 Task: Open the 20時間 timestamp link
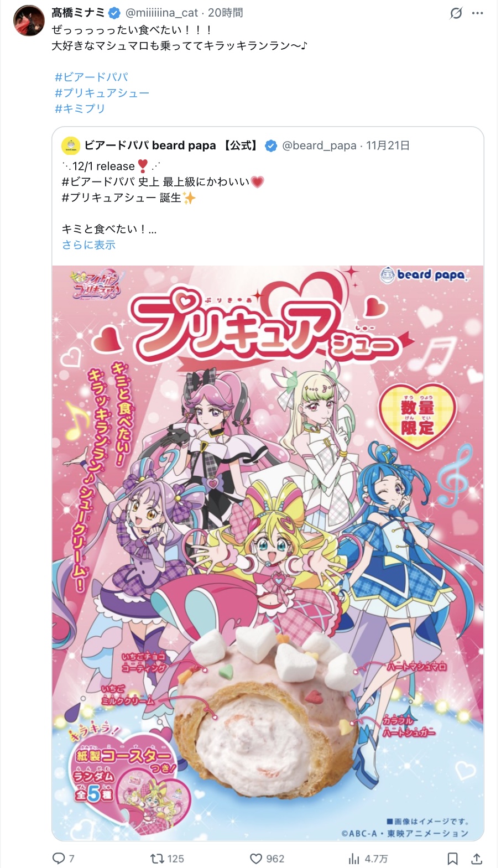click(x=225, y=13)
